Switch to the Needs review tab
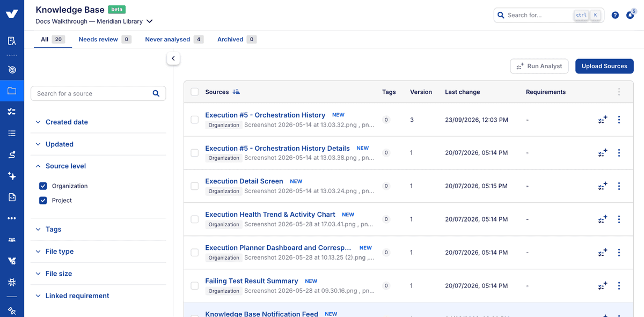 [105, 39]
